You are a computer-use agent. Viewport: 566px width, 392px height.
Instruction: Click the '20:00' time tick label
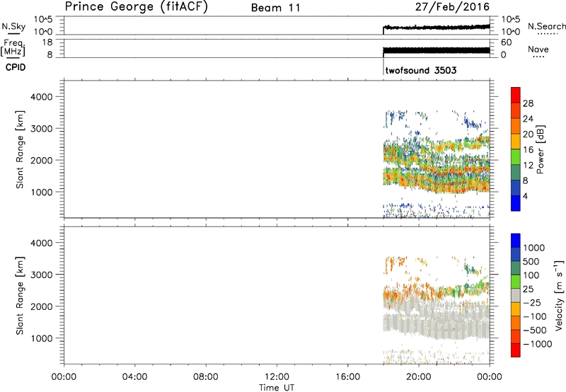[418, 377]
